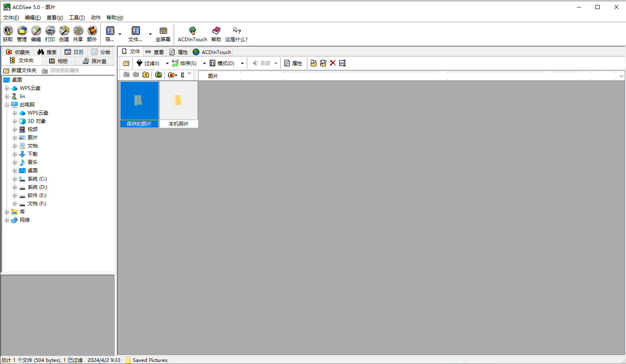This screenshot has width=626, height=364.
Task: Expand the 网络 network node
Action: 7,220
